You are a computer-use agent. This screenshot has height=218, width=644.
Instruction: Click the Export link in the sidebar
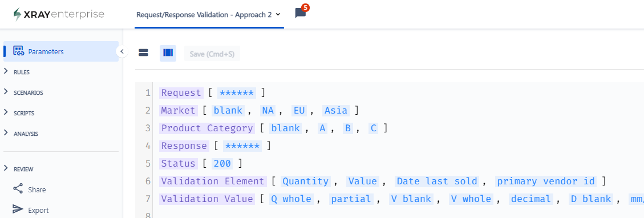pos(38,210)
